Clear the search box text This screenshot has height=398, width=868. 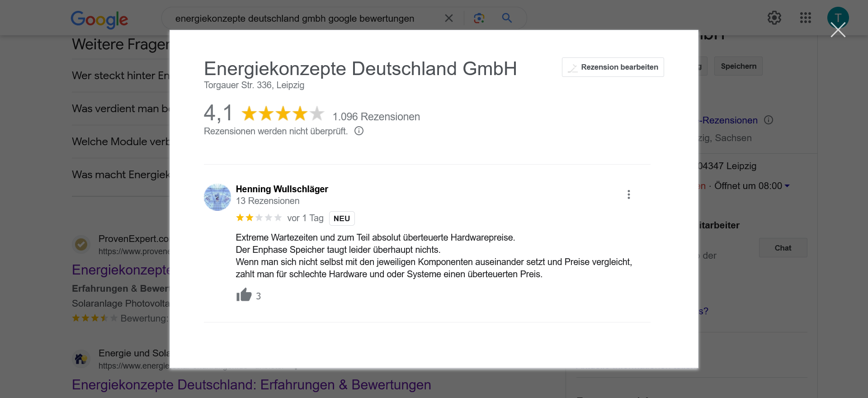click(448, 18)
